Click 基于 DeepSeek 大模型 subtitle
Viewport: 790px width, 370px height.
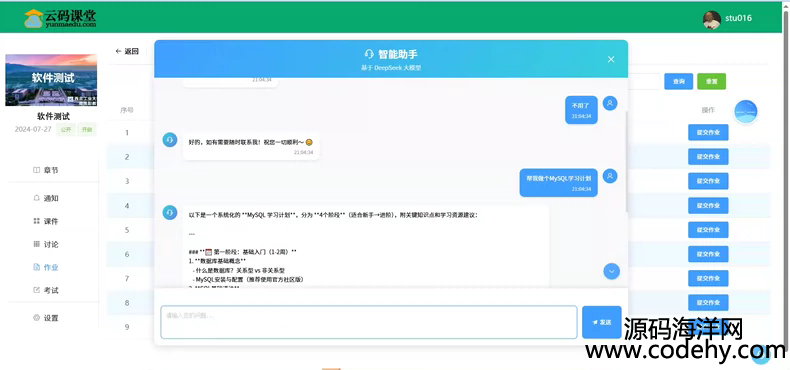(391, 68)
